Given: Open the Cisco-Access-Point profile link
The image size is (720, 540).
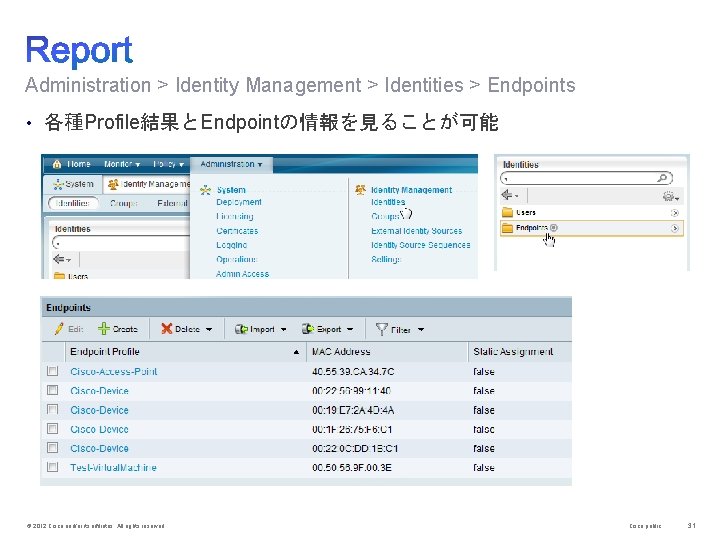Looking at the screenshot, I should pyautogui.click(x=113, y=371).
